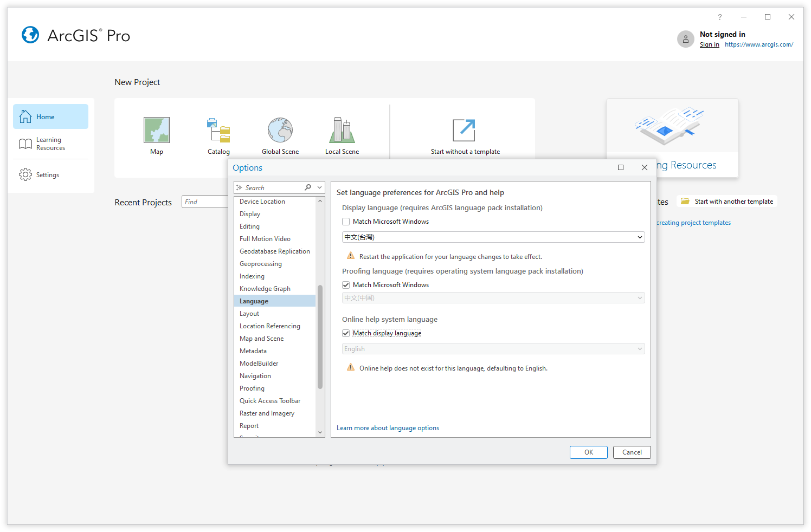The height and width of the screenshot is (532, 811).
Task: Click the Sign in link
Action: [x=709, y=44]
